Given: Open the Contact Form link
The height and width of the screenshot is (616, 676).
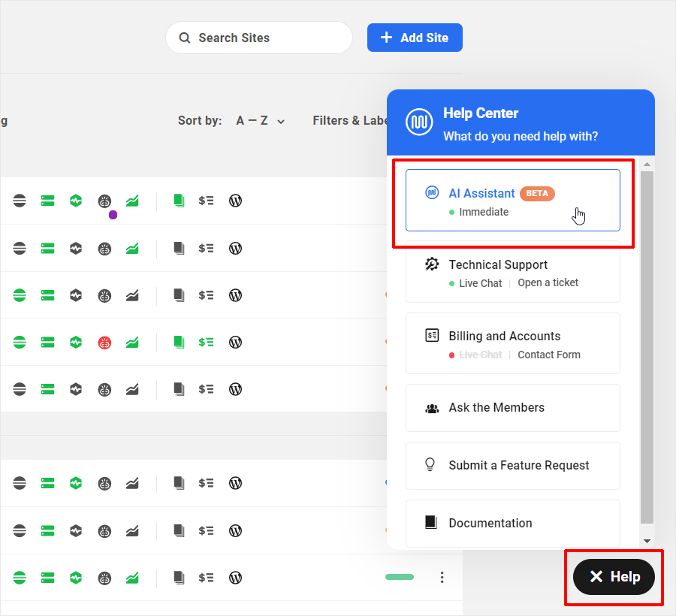Looking at the screenshot, I should point(548,355).
